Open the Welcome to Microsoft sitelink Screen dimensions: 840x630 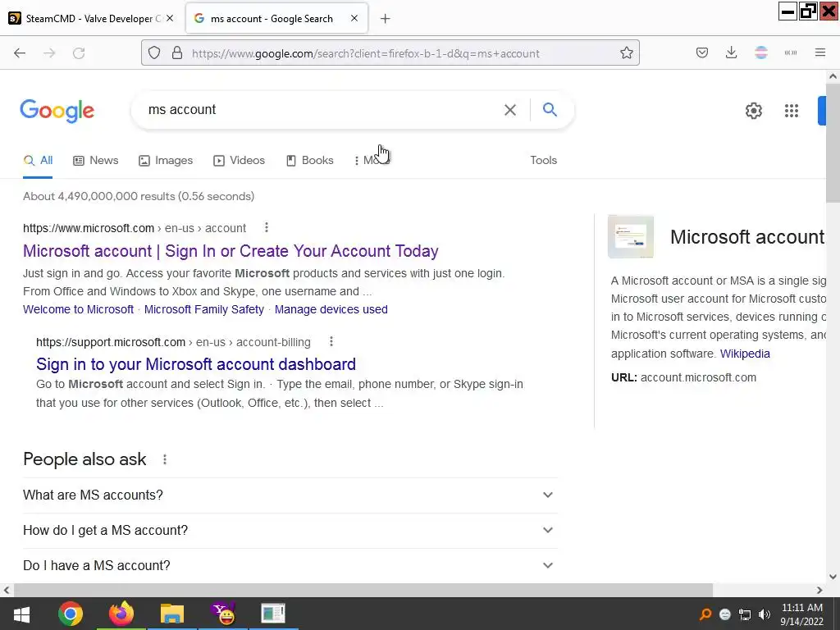pyautogui.click(x=78, y=309)
